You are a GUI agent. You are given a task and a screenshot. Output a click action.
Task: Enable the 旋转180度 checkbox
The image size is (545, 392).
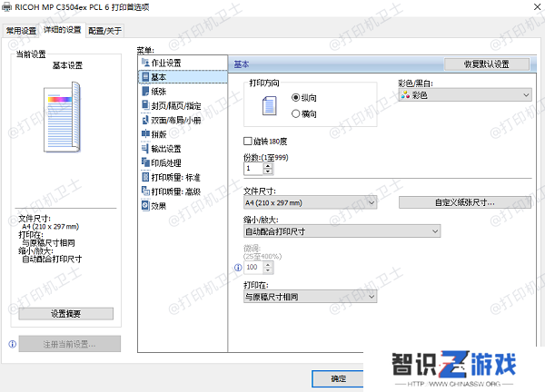[247, 141]
